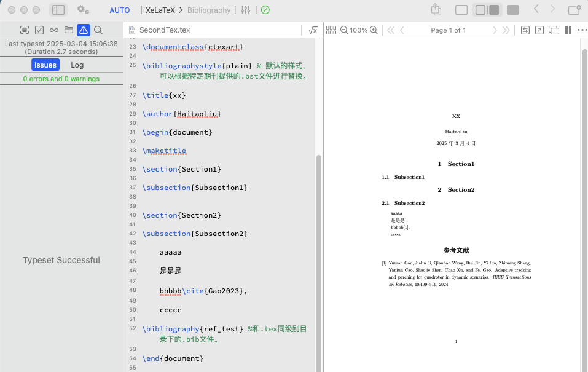Click the \end{document} line
The height and width of the screenshot is (372, 588).
[x=173, y=358]
